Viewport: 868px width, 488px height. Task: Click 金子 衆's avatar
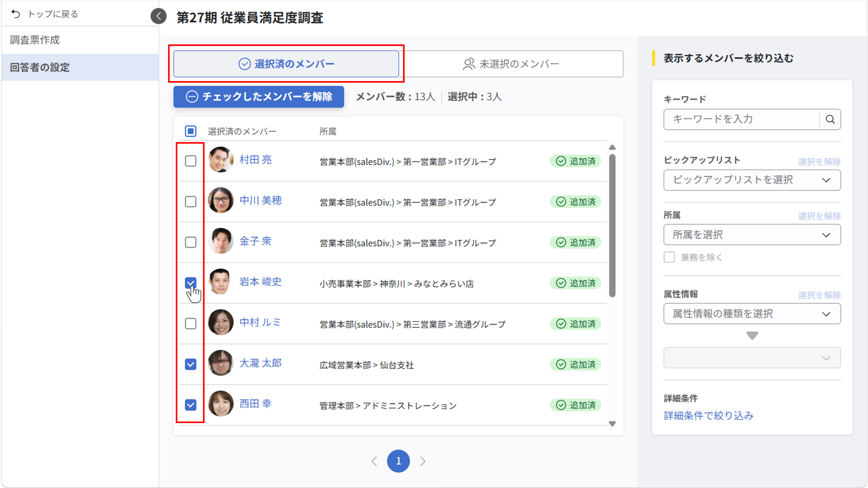[x=221, y=241]
